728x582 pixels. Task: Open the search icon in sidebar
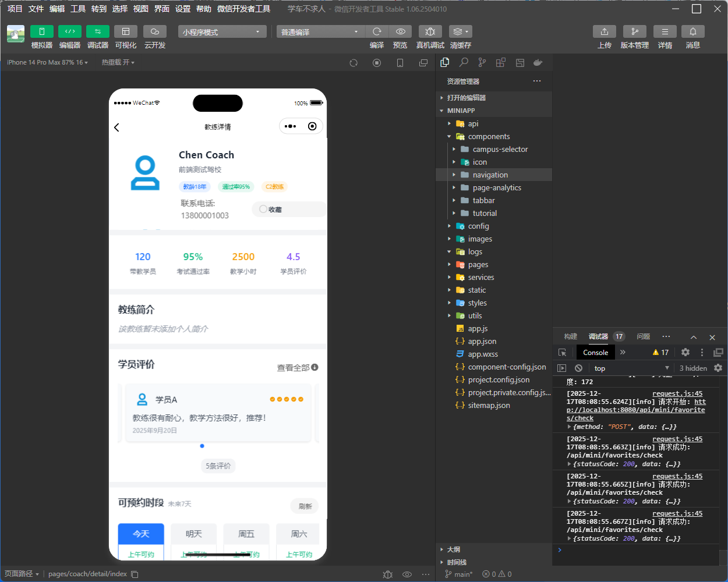coord(464,62)
